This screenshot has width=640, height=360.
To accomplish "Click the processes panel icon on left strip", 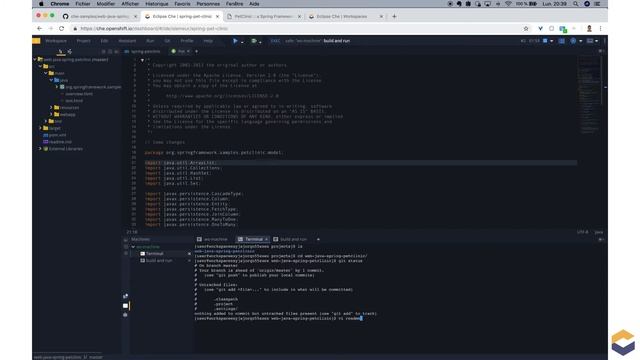I will tap(125, 306).
